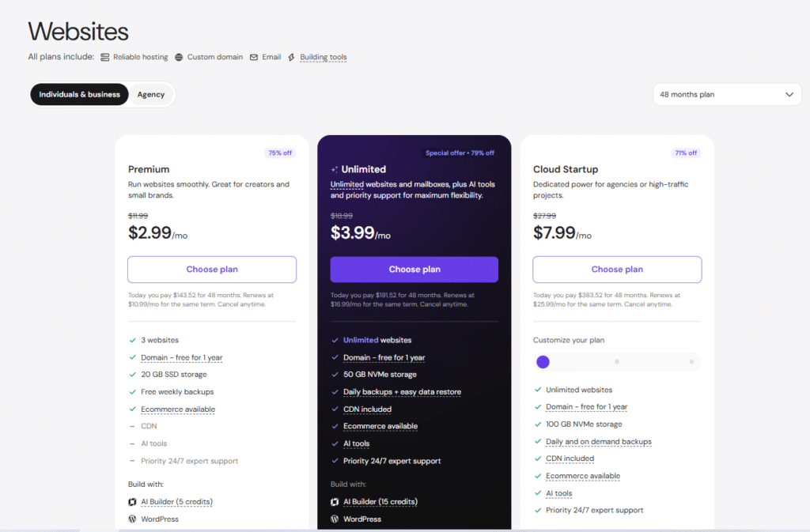Click 'Priority 24/7 expert support' in Premium
The height and width of the screenshot is (532, 810).
pyautogui.click(x=190, y=461)
